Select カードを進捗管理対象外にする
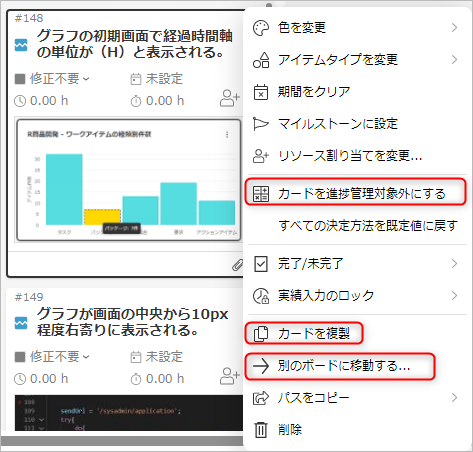Viewport: 473px width, 452px height. pyautogui.click(x=355, y=193)
